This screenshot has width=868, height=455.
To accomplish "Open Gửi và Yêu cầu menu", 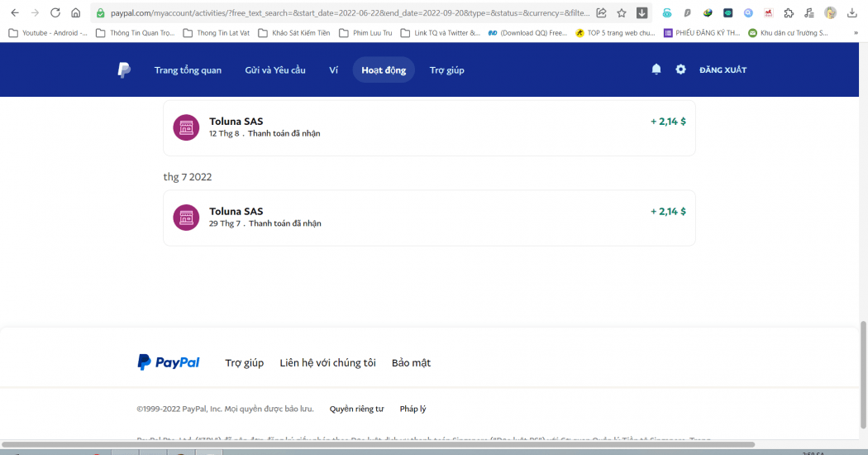I will [x=275, y=69].
